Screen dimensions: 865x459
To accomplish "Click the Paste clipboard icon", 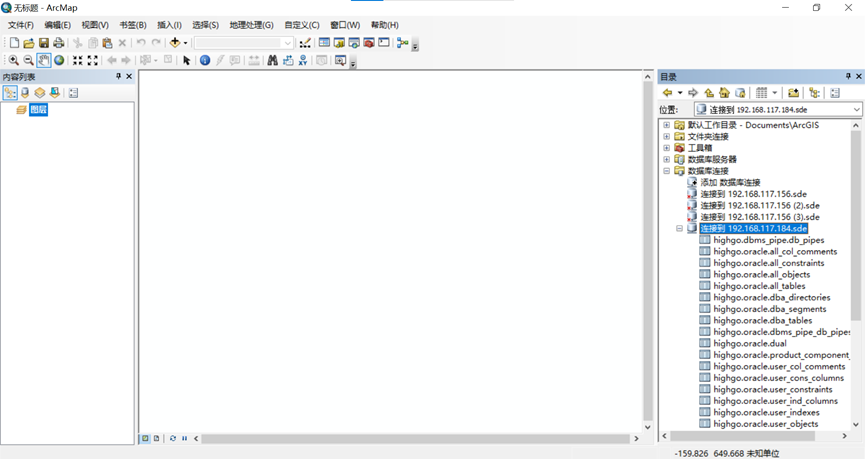I will click(108, 43).
